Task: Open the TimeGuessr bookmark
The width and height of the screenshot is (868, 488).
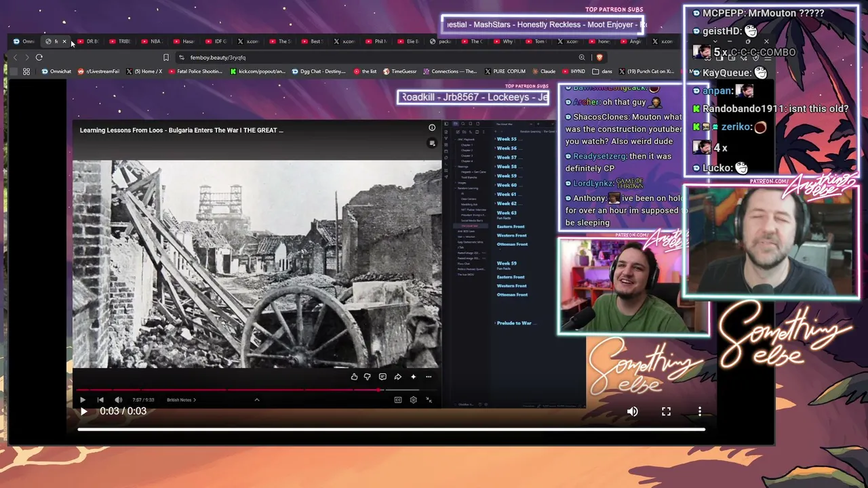Action: pos(400,71)
